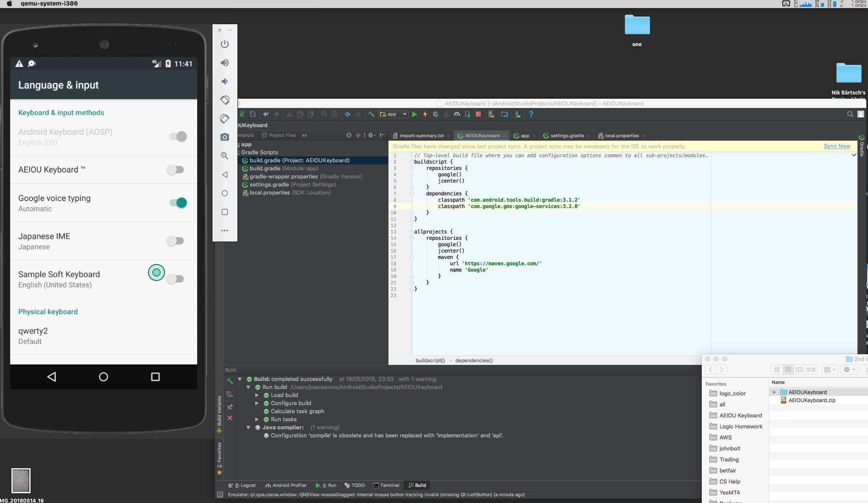The image size is (868, 503).
Task: Click the Sync Now link
Action: (837, 146)
